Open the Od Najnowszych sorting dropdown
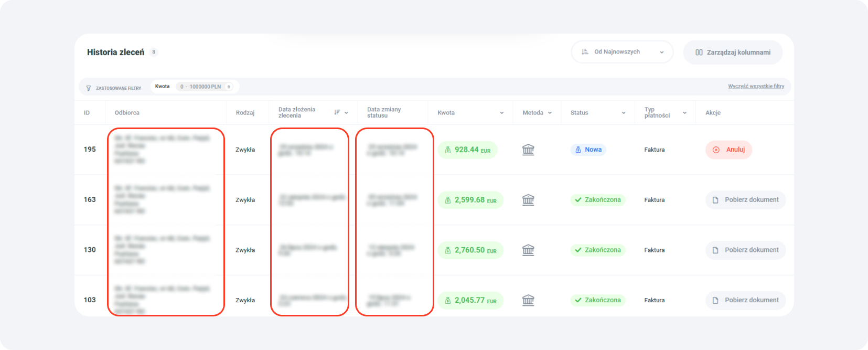 click(622, 52)
